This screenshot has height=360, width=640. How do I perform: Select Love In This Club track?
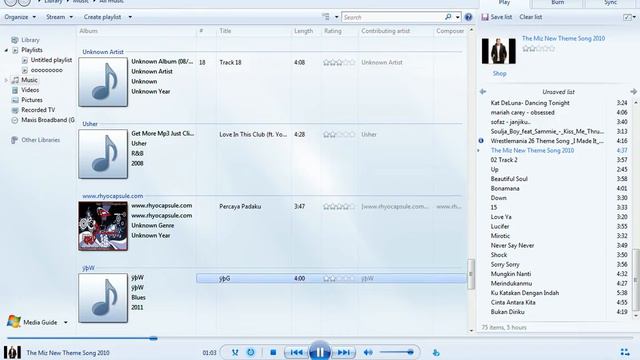tap(253, 134)
